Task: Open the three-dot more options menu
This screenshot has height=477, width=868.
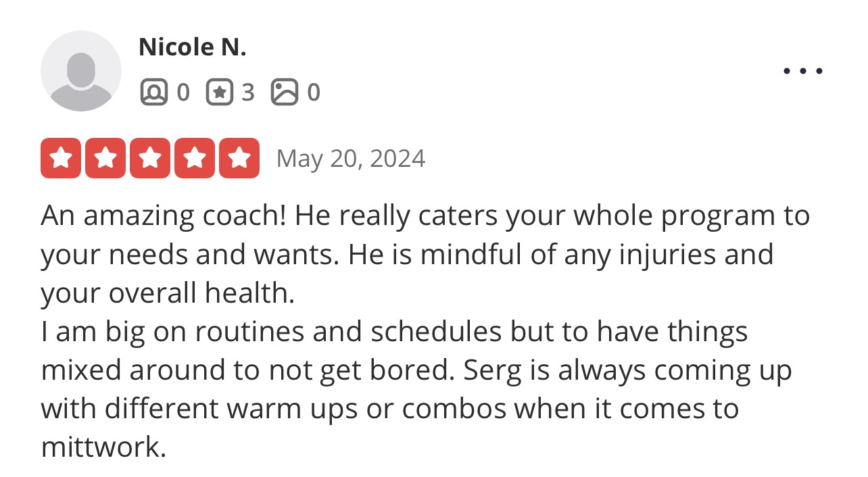Action: tap(802, 71)
